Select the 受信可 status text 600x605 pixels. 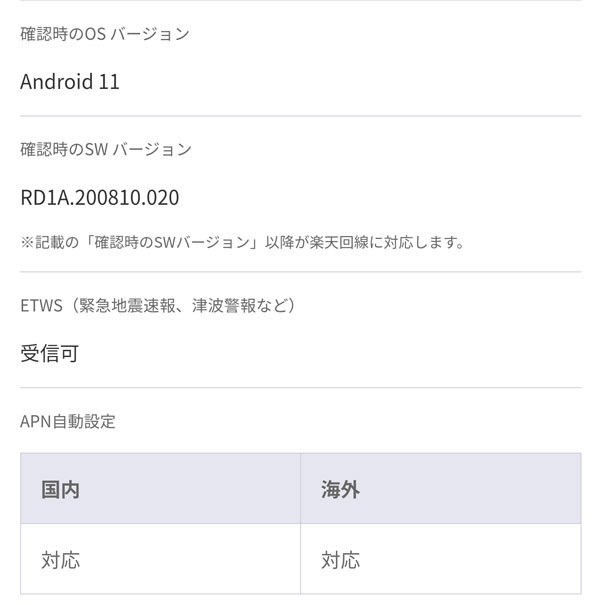49,353
